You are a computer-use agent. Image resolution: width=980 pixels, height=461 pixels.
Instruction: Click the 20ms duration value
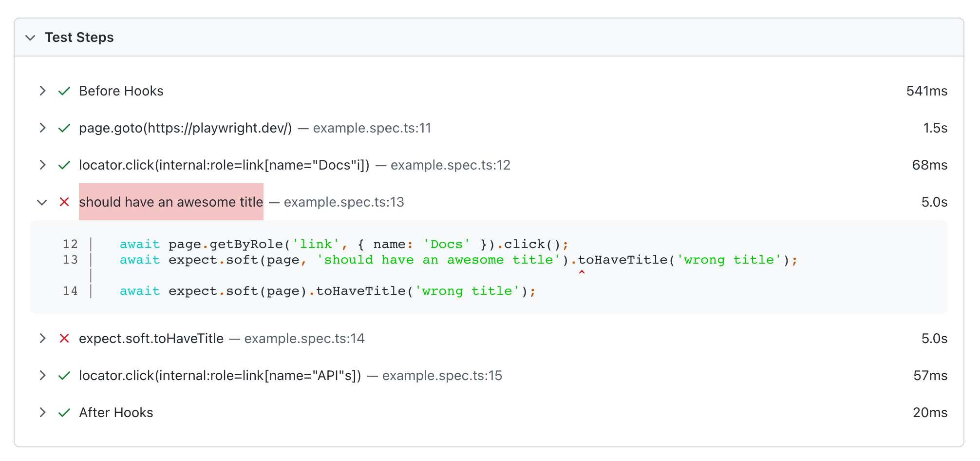click(x=930, y=413)
